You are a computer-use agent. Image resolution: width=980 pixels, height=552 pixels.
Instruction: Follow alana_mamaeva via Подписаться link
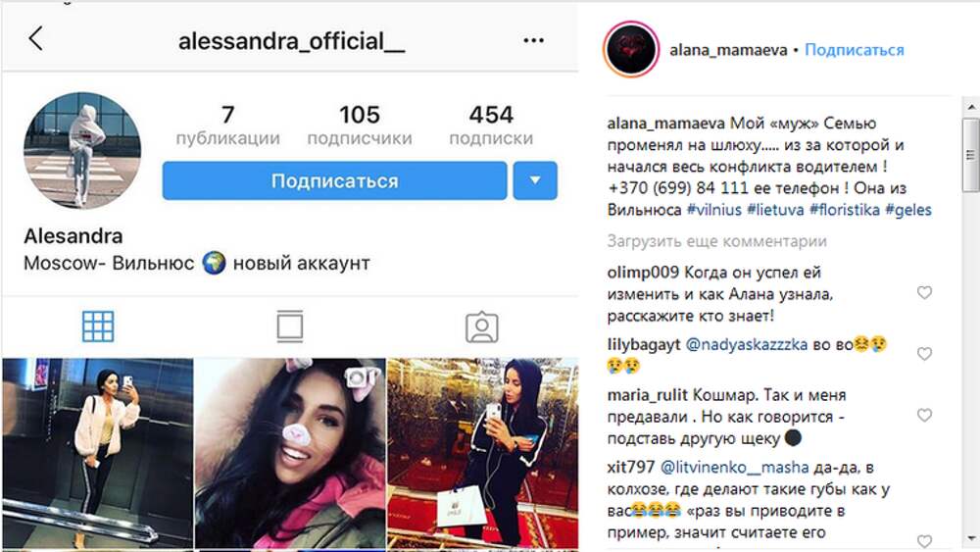coord(854,50)
